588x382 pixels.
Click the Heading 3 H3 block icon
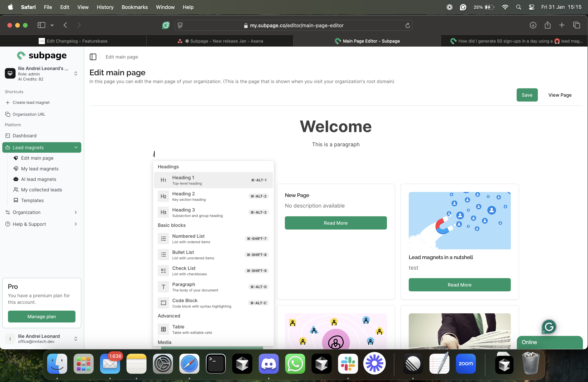click(163, 212)
